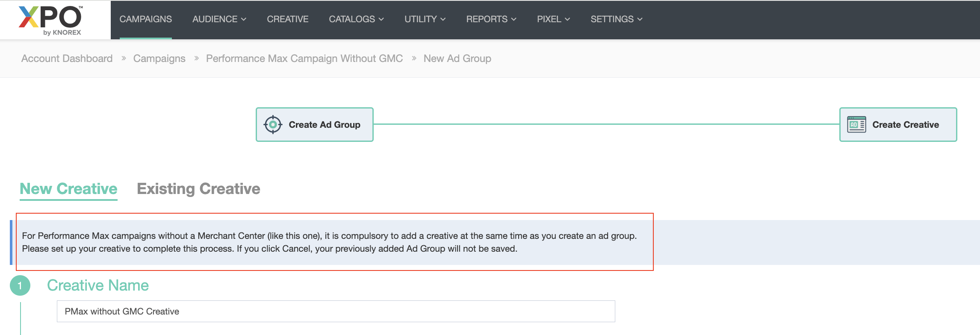The width and height of the screenshot is (980, 335).
Task: Click the target icon in Create Ad Group step
Action: pos(273,125)
